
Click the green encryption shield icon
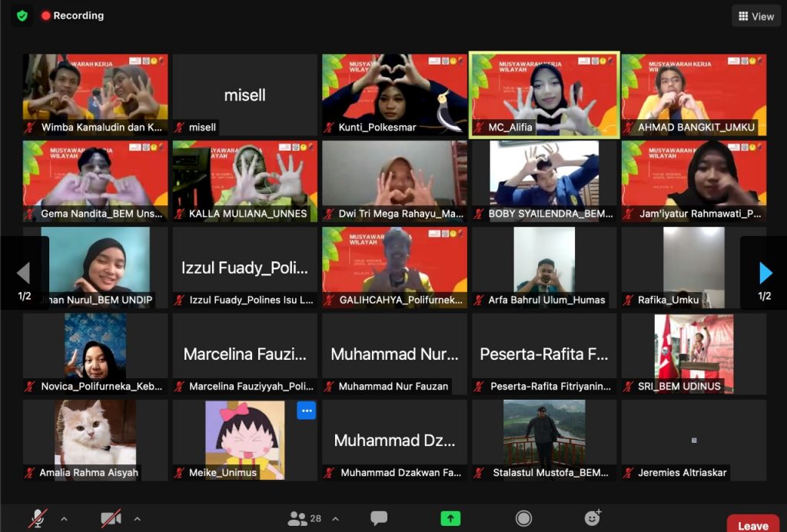click(x=22, y=15)
